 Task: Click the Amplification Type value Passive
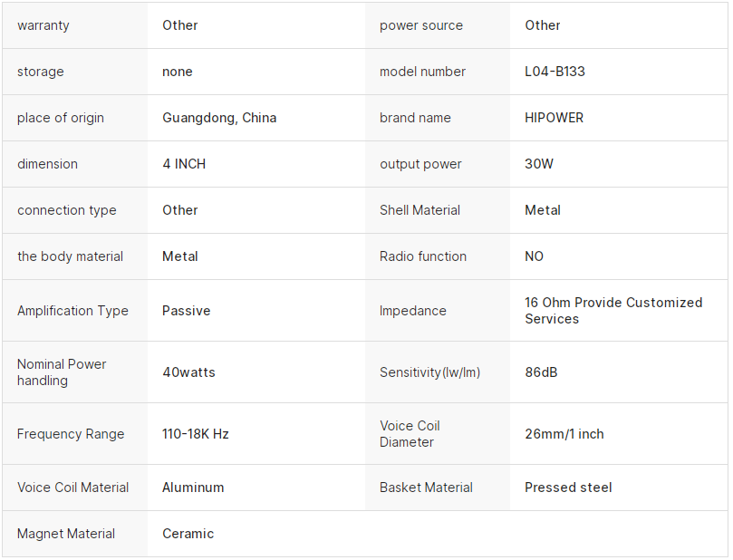pos(186,311)
